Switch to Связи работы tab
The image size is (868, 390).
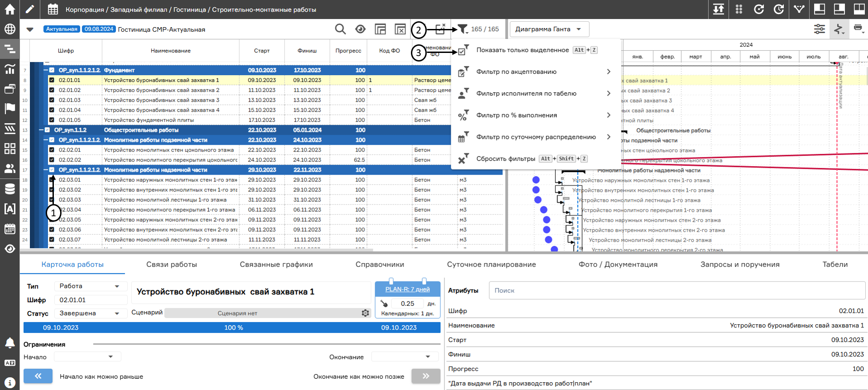[x=172, y=264]
